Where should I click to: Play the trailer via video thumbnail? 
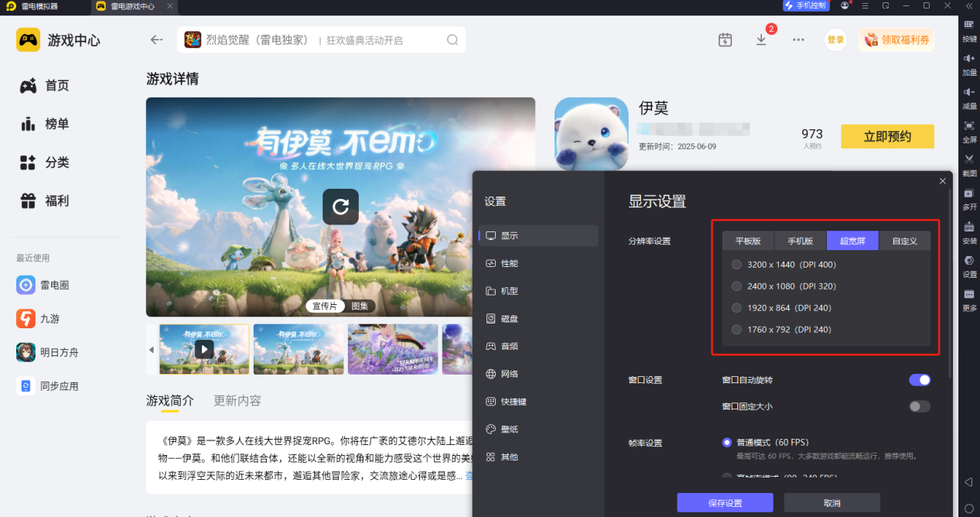[203, 349]
